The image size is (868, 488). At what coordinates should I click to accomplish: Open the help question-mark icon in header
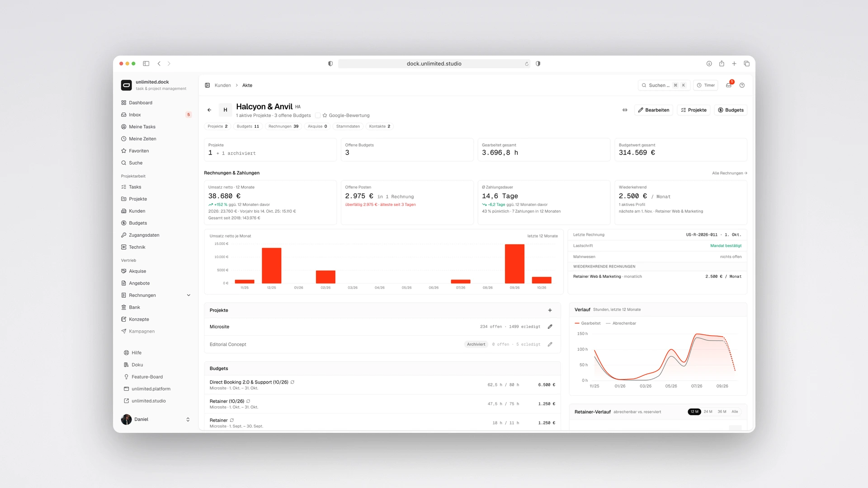742,85
